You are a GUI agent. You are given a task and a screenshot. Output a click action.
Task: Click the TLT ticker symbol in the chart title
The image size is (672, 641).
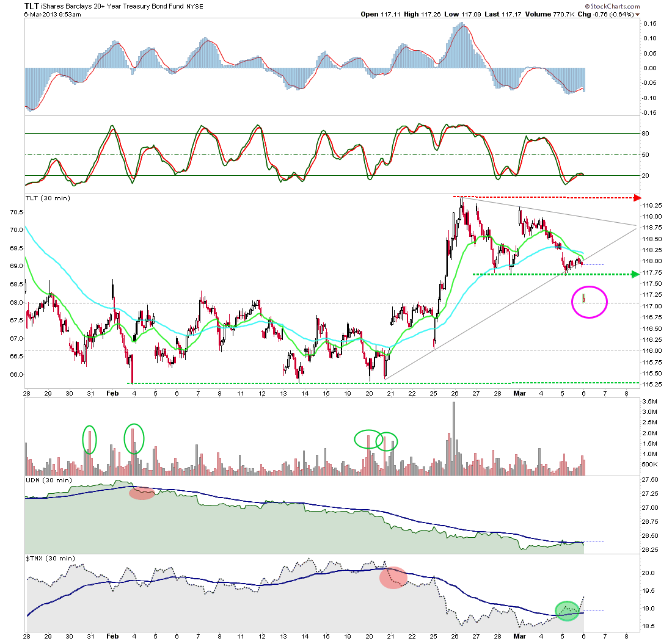[31, 6]
